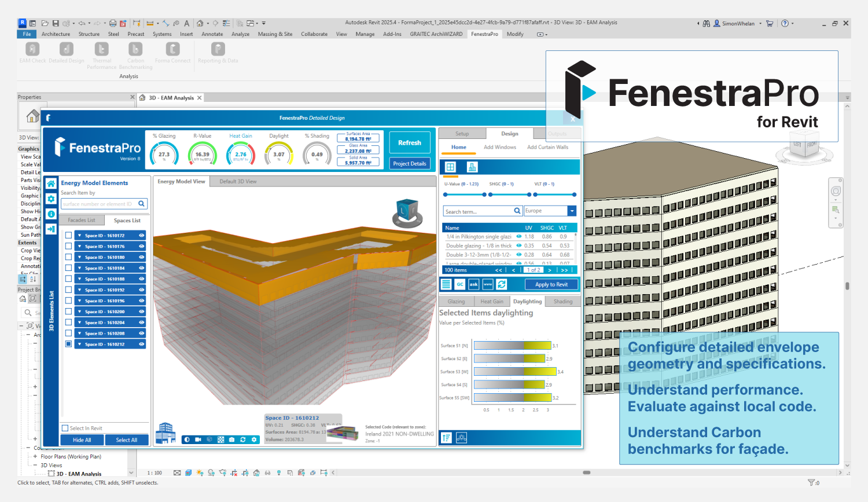Expand Space ID - 1610184 row arrow
The image size is (868, 502).
pyautogui.click(x=79, y=268)
